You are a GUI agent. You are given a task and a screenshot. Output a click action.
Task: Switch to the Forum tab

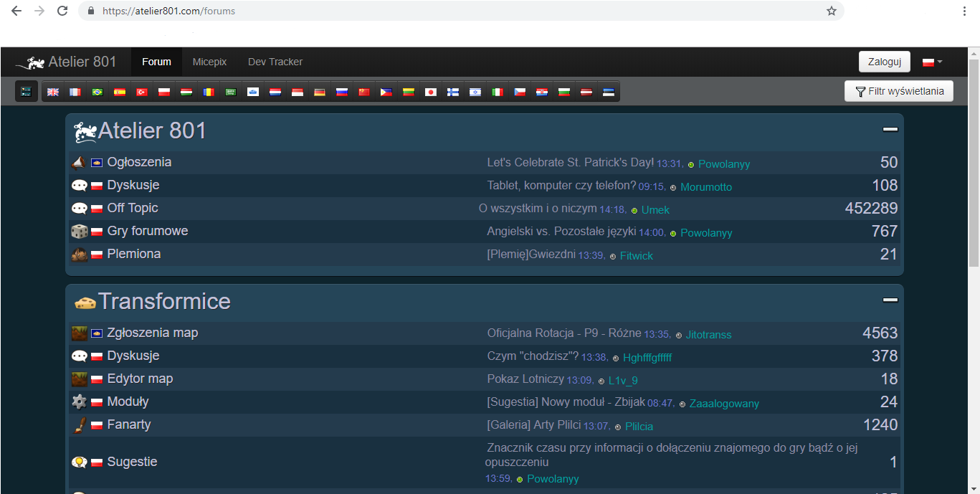[156, 62]
